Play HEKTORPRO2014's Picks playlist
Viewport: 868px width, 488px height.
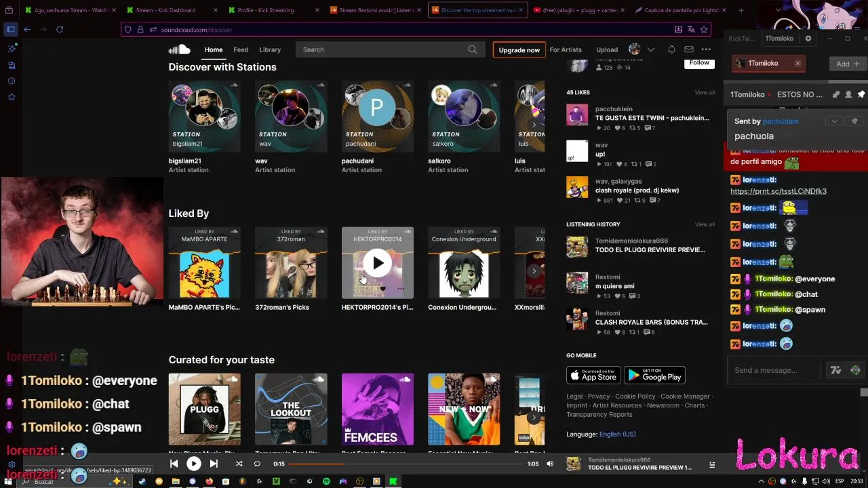[378, 263]
